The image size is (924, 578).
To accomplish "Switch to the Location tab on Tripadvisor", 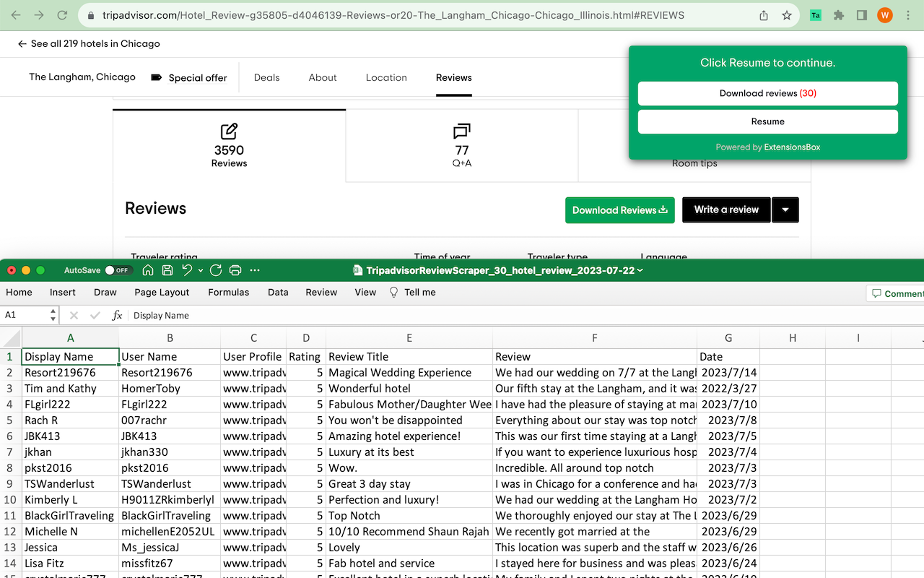I will (x=386, y=77).
